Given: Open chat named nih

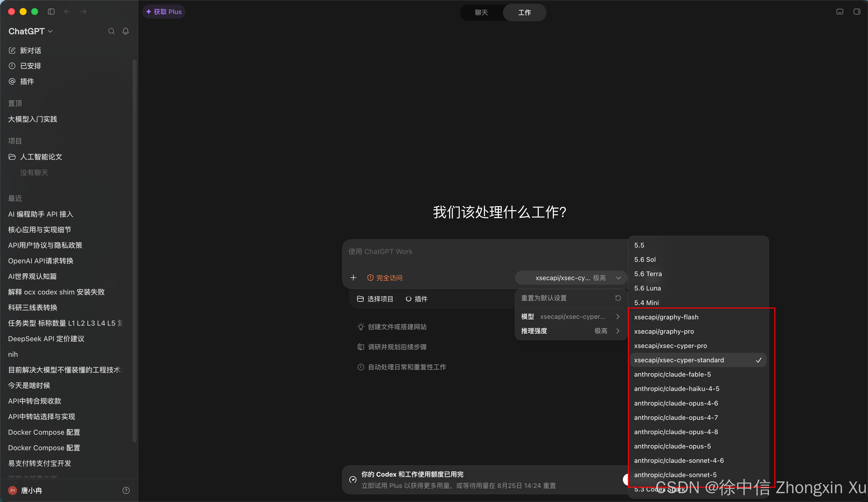Looking at the screenshot, I should (x=13, y=355).
